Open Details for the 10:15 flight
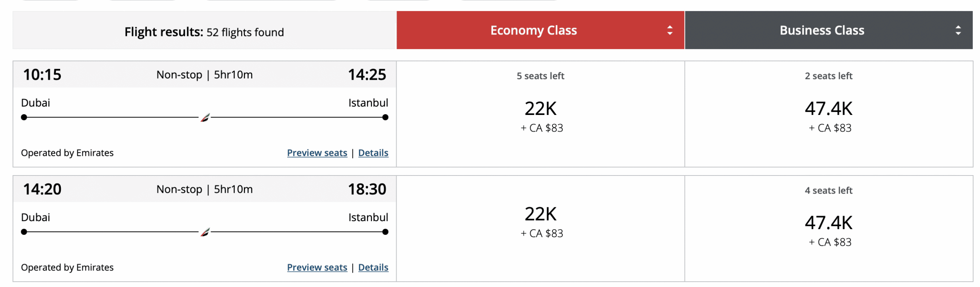 (373, 153)
